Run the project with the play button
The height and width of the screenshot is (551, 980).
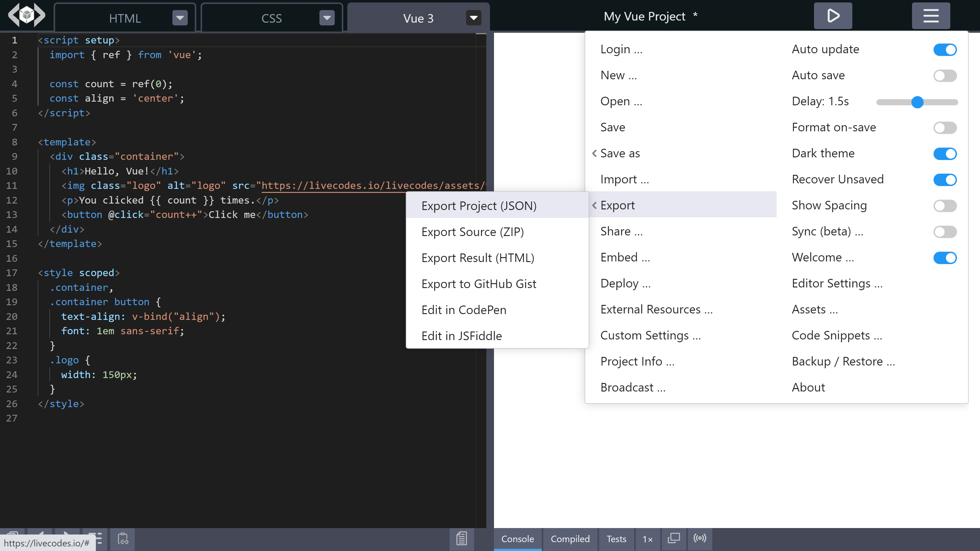(832, 16)
